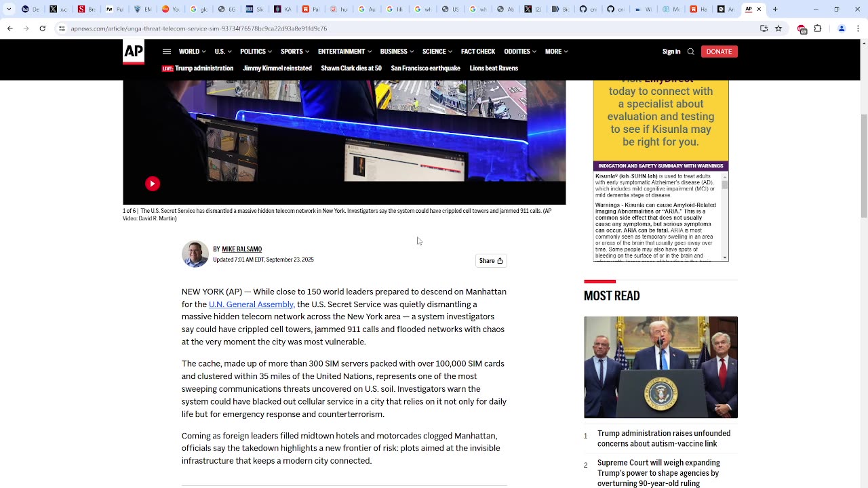Bookmark this page with the star icon
Viewport: 868px width, 488px height.
(x=778, y=28)
